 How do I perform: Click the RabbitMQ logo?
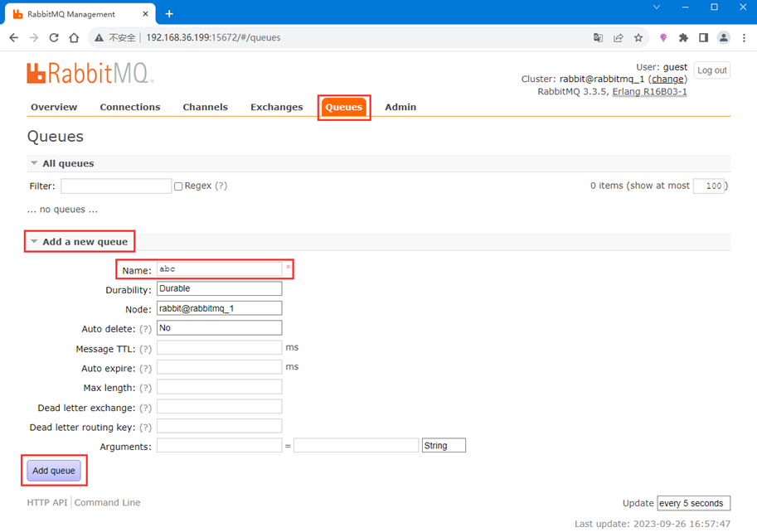90,73
